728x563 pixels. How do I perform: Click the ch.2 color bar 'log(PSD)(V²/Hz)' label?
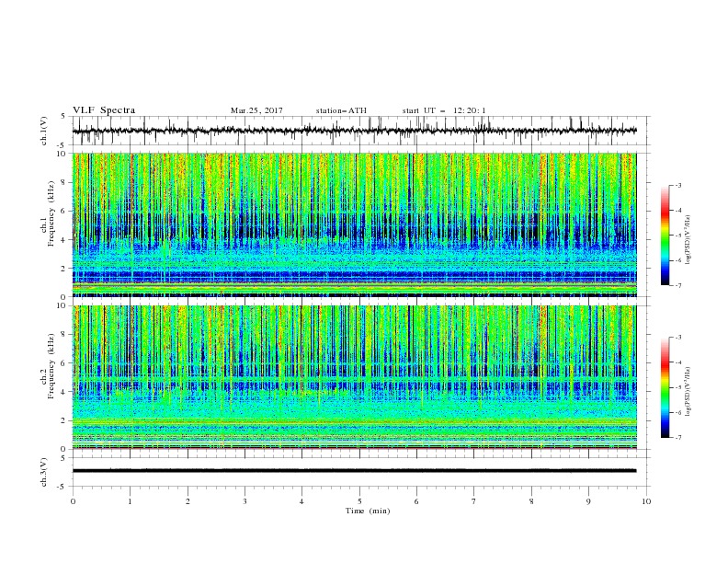point(688,391)
